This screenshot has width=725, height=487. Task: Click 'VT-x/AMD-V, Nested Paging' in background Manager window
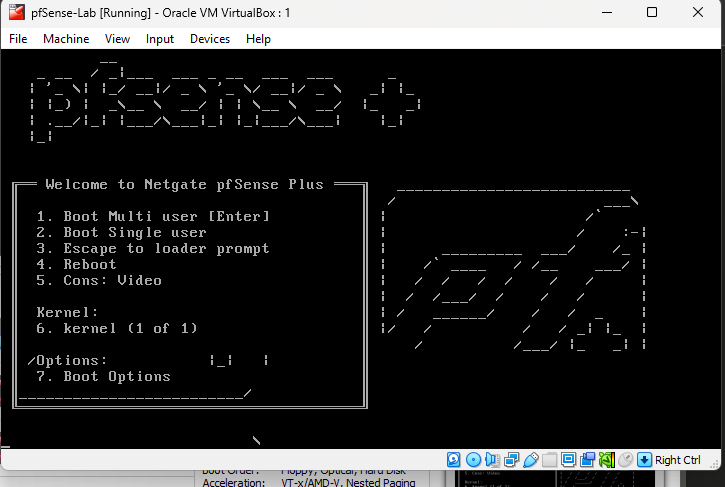(348, 482)
